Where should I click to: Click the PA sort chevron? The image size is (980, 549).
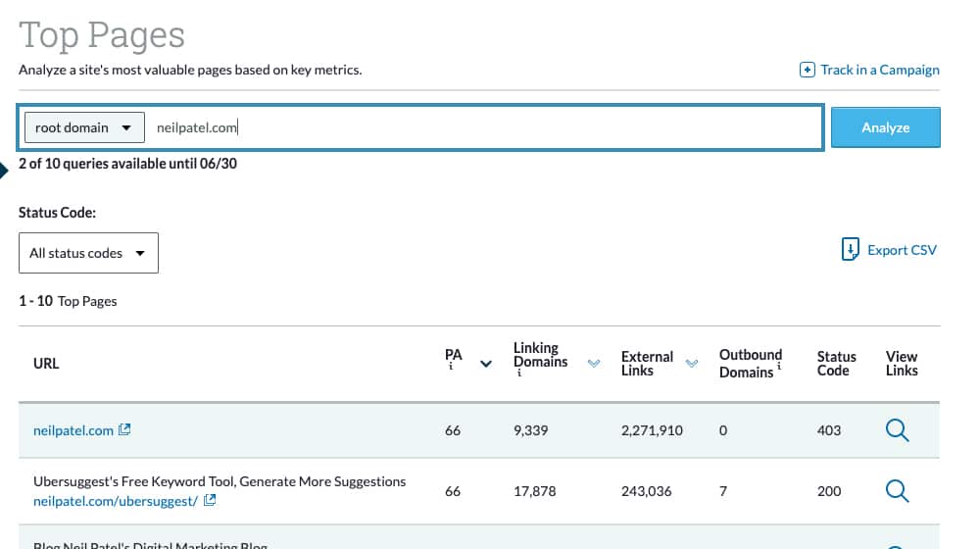click(486, 364)
